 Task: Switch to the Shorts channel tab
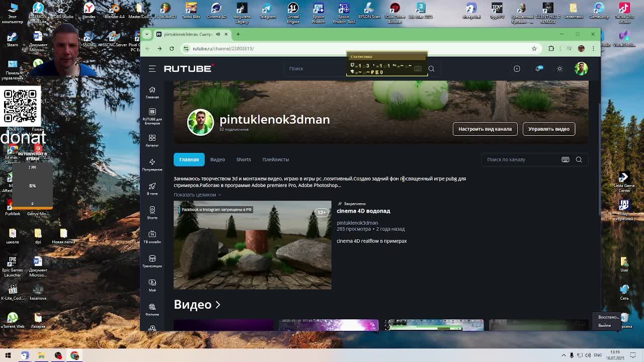click(x=244, y=159)
